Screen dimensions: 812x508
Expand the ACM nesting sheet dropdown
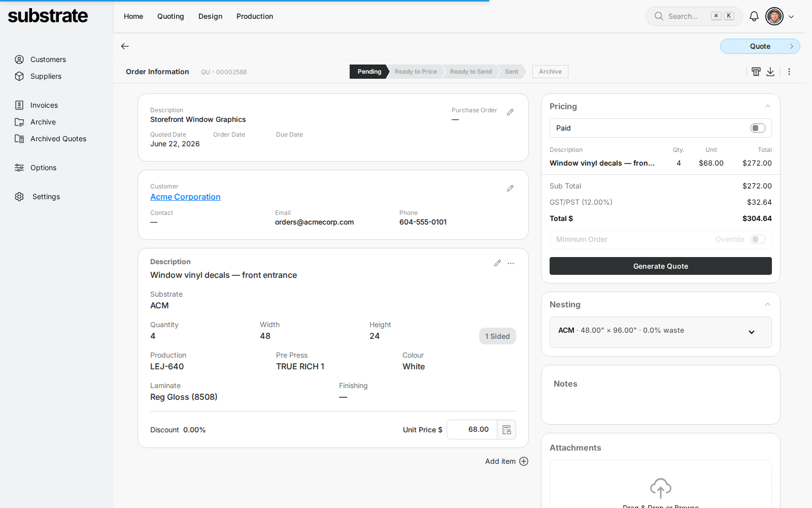click(x=752, y=332)
